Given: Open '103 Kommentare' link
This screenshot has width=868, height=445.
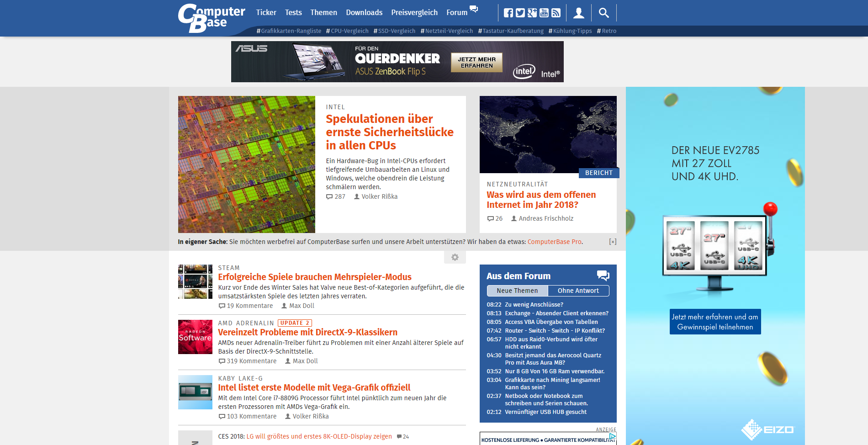Looking at the screenshot, I should [x=248, y=417].
